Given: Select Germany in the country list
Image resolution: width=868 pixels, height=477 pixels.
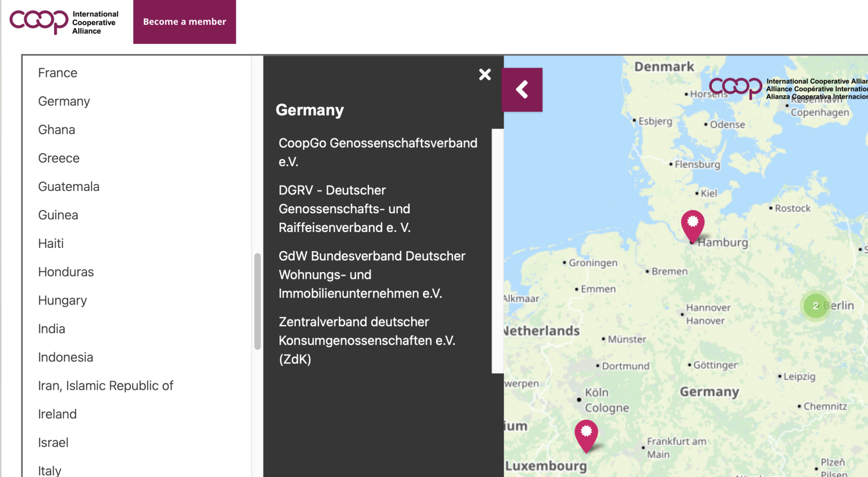Looking at the screenshot, I should (x=64, y=102).
